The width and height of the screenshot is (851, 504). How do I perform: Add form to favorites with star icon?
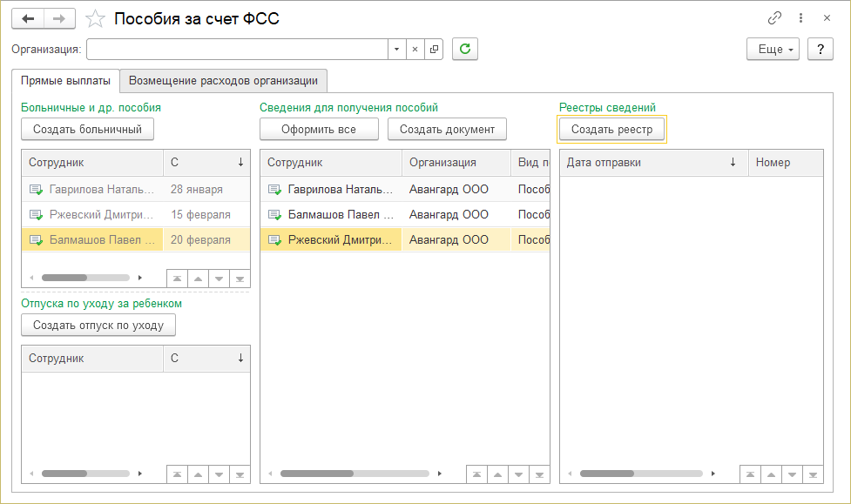[x=97, y=18]
